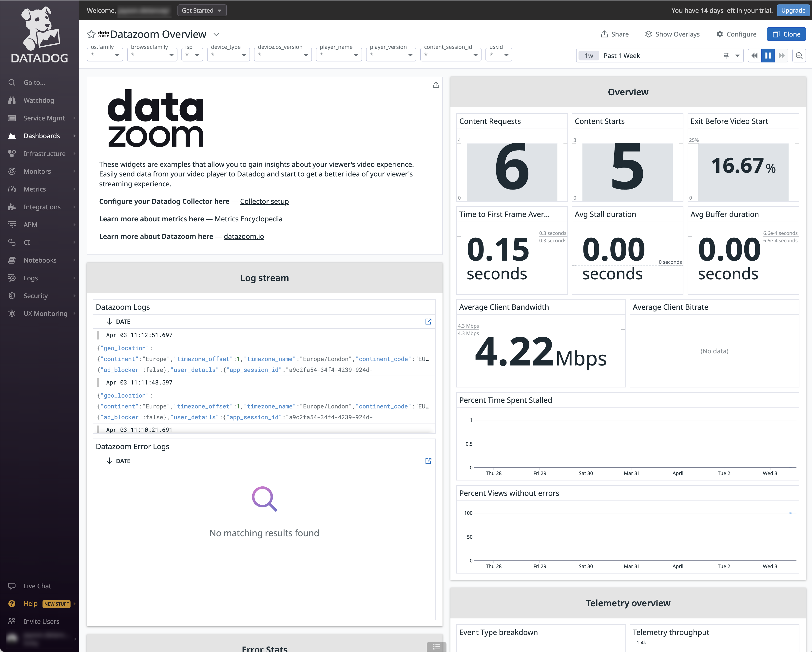Open the Watchdog binoculars page
This screenshot has height=652, width=812.
point(39,100)
